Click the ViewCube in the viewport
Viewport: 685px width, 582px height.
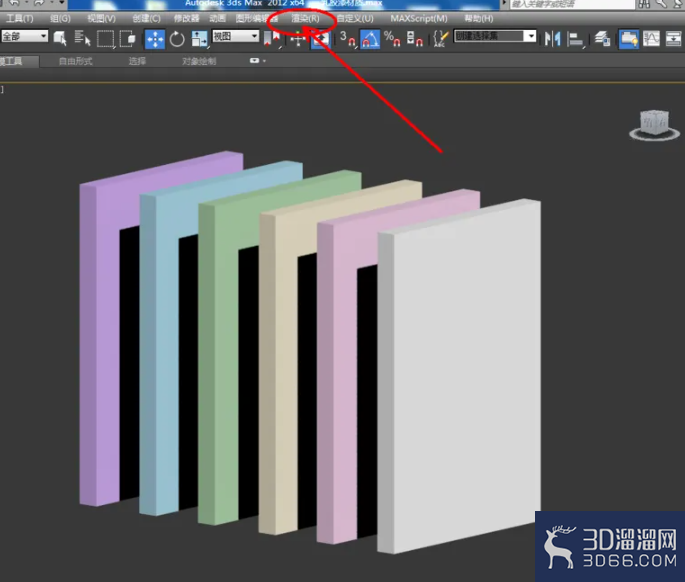pos(654,125)
